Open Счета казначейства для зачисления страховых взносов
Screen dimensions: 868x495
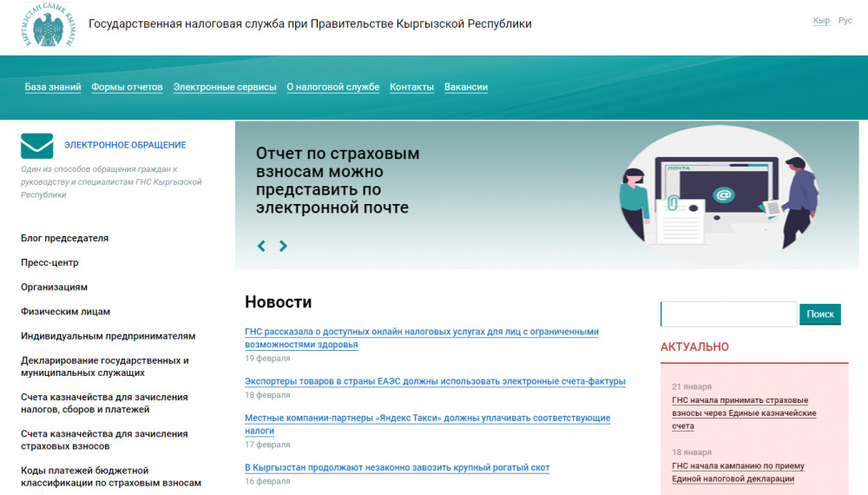coord(104,439)
